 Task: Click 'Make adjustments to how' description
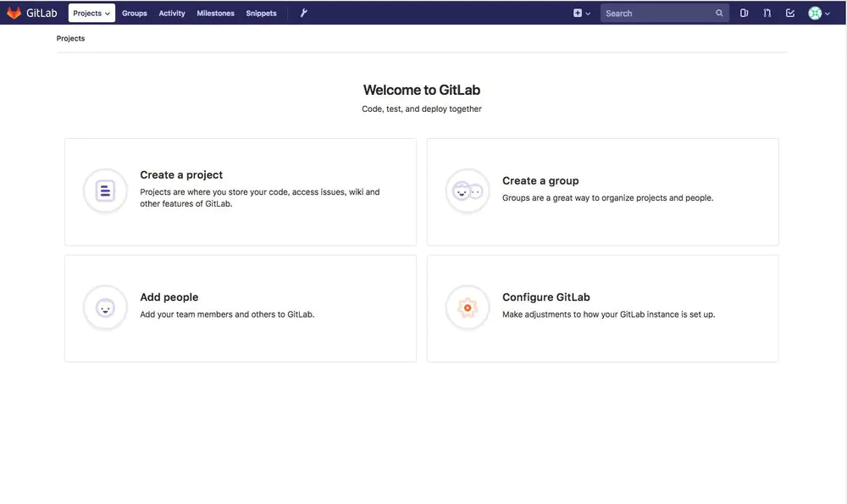(x=609, y=314)
